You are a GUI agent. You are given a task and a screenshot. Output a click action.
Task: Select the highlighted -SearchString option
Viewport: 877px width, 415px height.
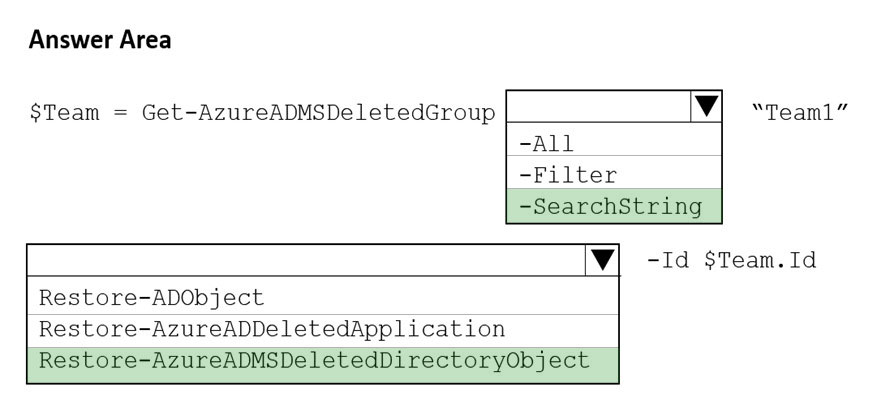[x=614, y=206]
